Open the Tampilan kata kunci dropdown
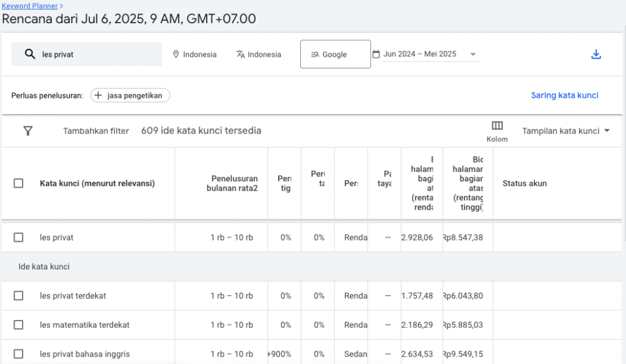The image size is (626, 364). tap(565, 130)
